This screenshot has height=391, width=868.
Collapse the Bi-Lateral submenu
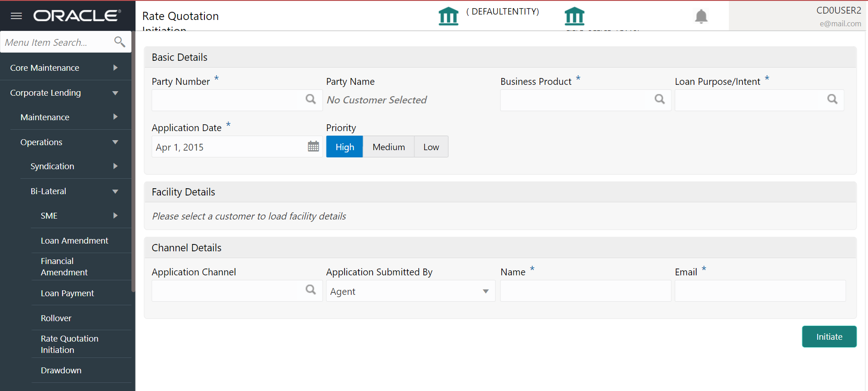[x=76, y=191]
